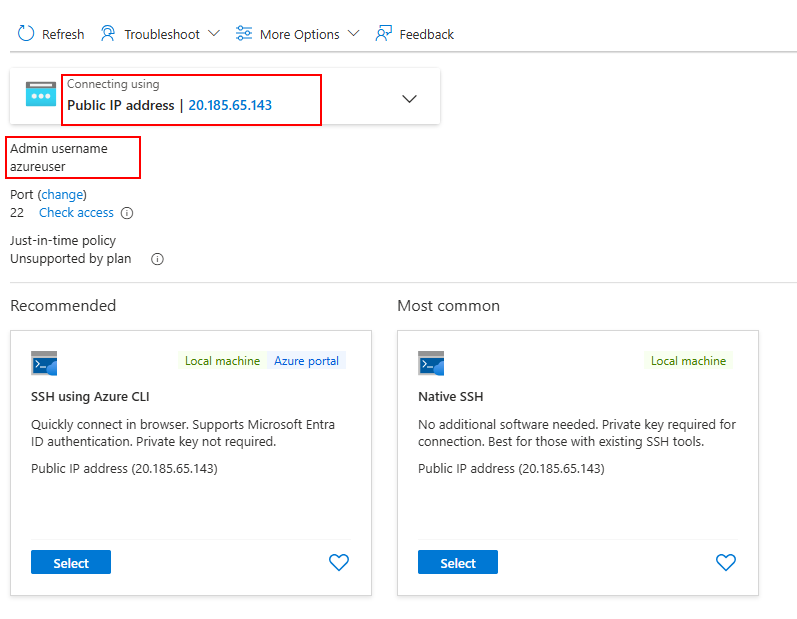Image resolution: width=797 pixels, height=619 pixels.
Task: Click the Unsupported by plan text
Action: click(71, 259)
